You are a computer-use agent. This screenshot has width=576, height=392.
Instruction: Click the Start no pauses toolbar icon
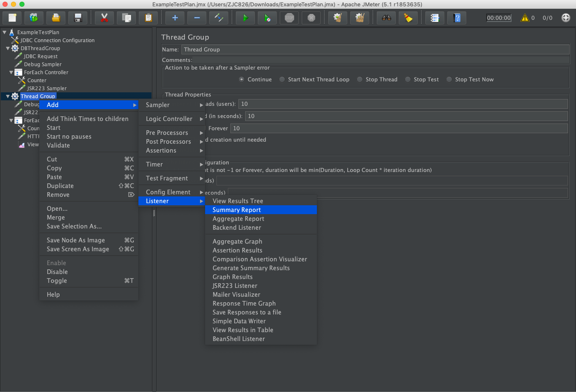point(267,18)
